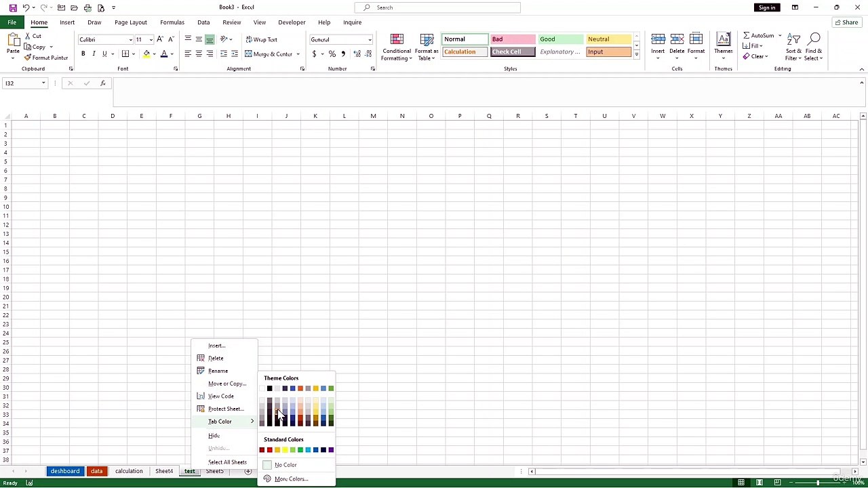Open the Formulas ribbon tab
Viewport: 868px width, 488px height.
[x=172, y=22]
